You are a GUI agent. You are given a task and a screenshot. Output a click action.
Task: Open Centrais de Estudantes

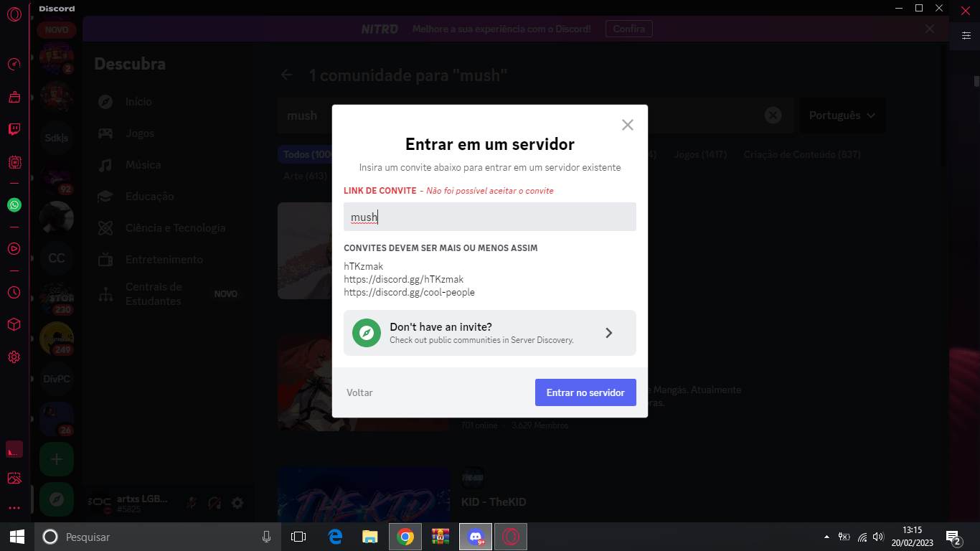tap(168, 294)
